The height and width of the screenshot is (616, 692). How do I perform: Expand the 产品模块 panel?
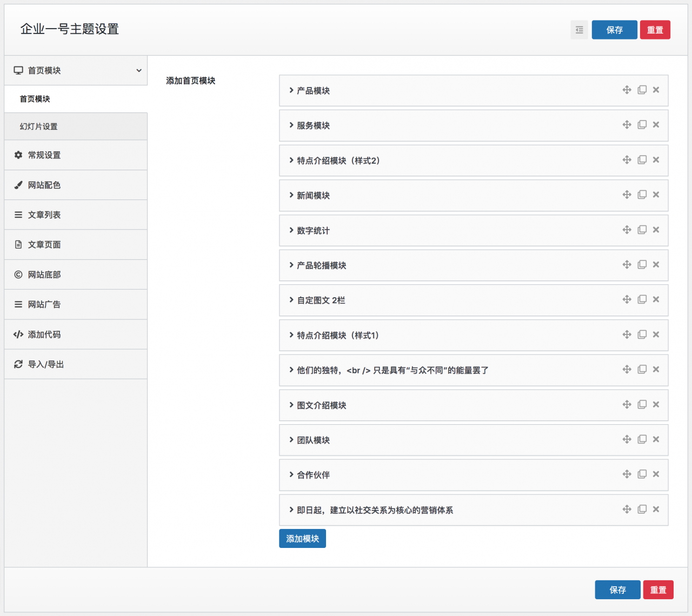click(x=313, y=91)
